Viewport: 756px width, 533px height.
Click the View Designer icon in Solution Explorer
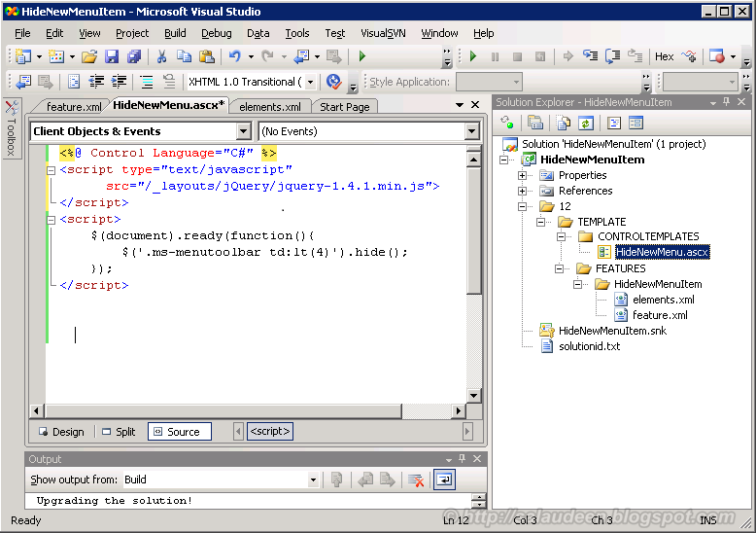point(636,123)
